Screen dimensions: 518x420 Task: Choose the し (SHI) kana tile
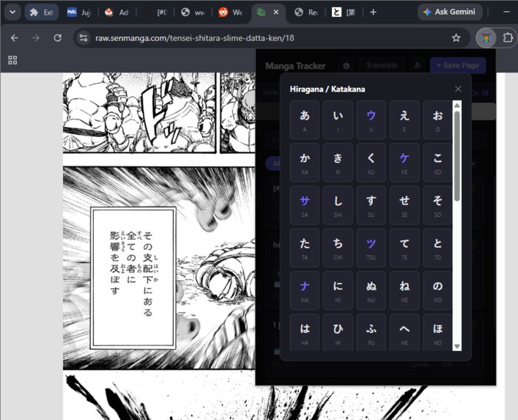[x=338, y=205]
